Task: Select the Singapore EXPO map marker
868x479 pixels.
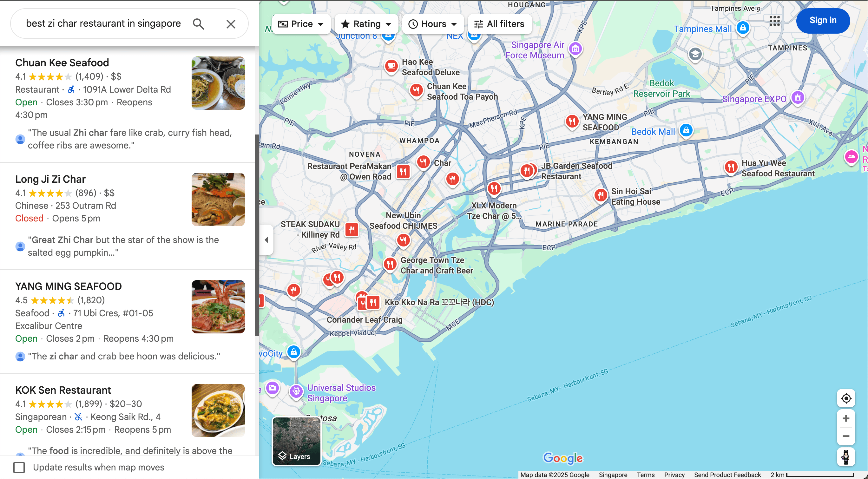Action: click(798, 98)
